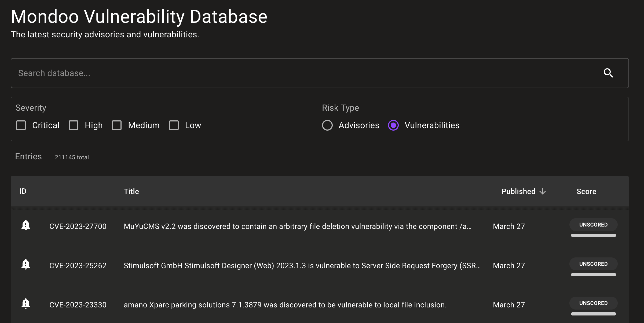Open the CVE-2023-27700 entry
644x323 pixels.
(x=78, y=226)
